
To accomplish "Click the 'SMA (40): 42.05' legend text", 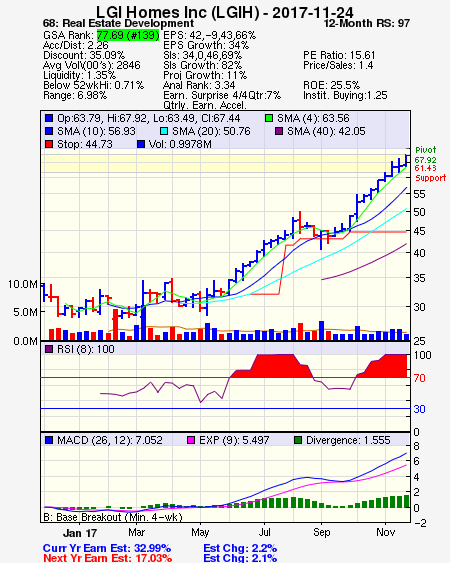I will tap(326, 131).
